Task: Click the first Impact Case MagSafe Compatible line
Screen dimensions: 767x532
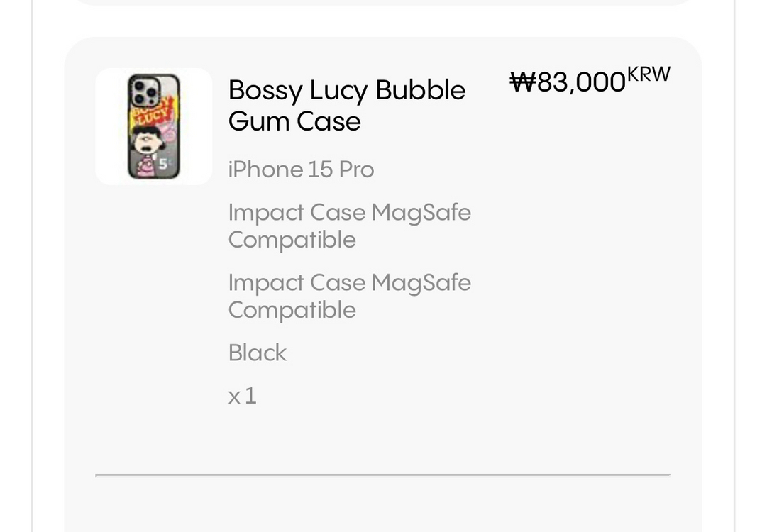Action: click(x=349, y=226)
